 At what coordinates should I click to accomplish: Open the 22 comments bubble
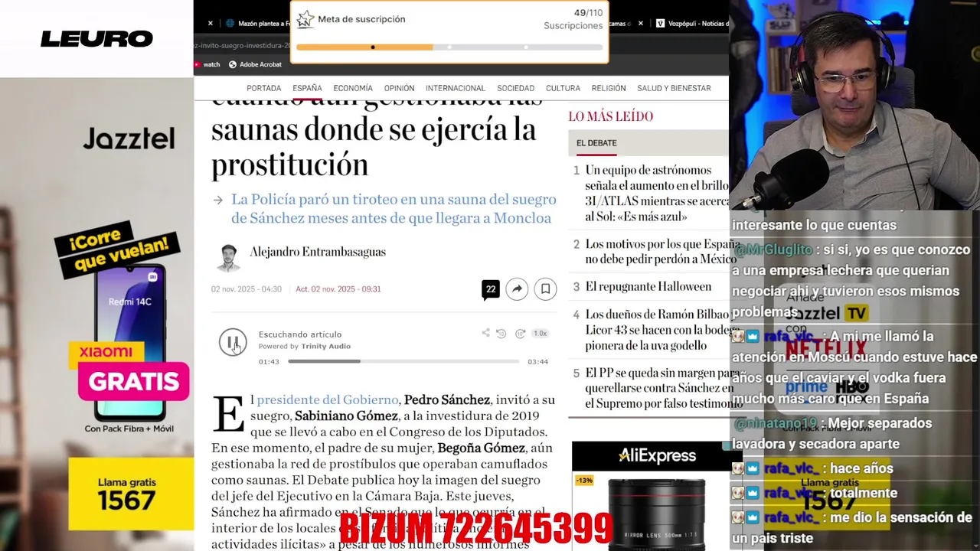coord(491,289)
